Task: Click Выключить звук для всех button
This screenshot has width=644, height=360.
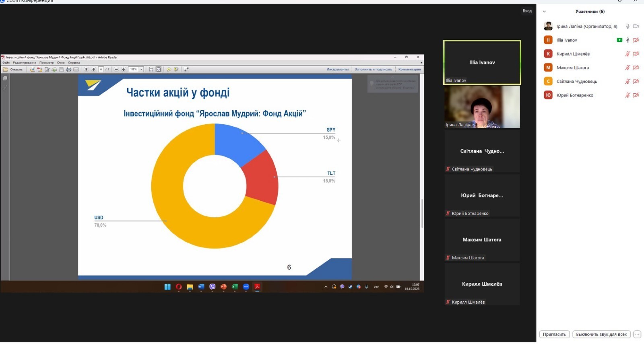Action: click(601, 334)
